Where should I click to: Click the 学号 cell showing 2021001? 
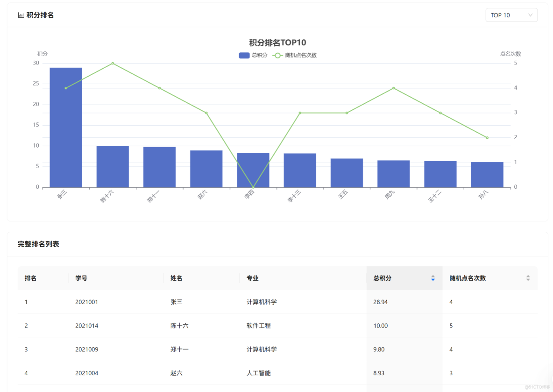(x=87, y=302)
